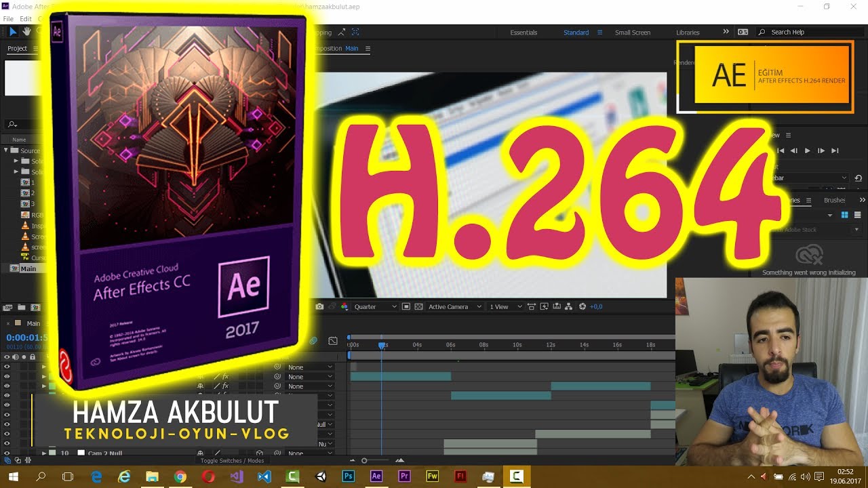Reset the Preview shortcut settings
The width and height of the screenshot is (868, 488).
(x=859, y=178)
